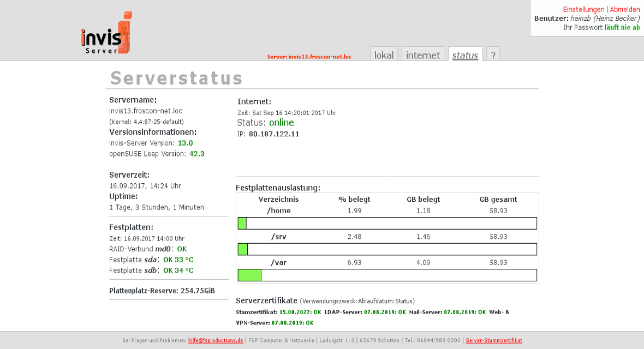Click the Festplattenauslastung heading
The image size is (644, 349).
coord(278,188)
